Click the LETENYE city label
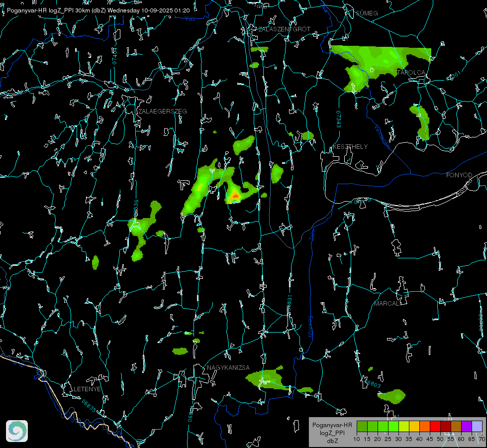This screenshot has width=487, height=448. click(x=87, y=389)
